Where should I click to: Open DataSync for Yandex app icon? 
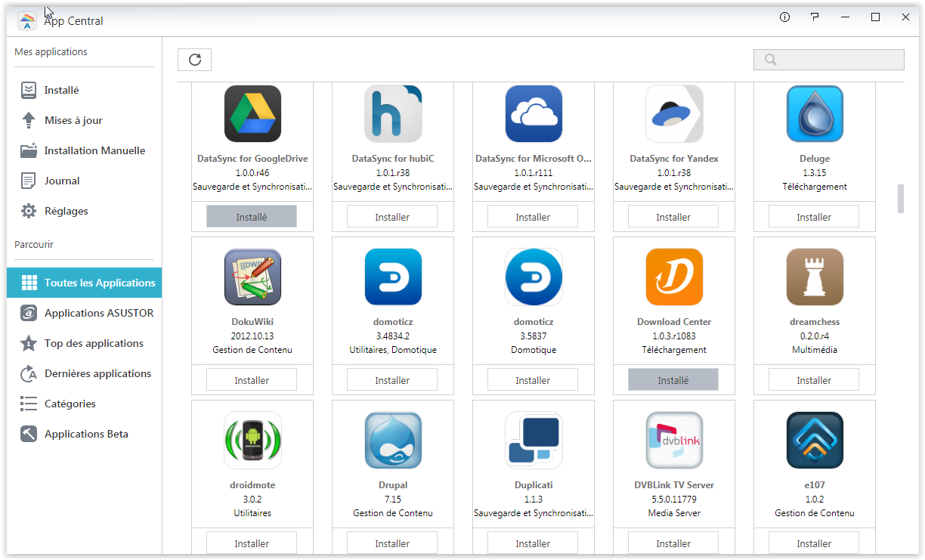tap(674, 114)
